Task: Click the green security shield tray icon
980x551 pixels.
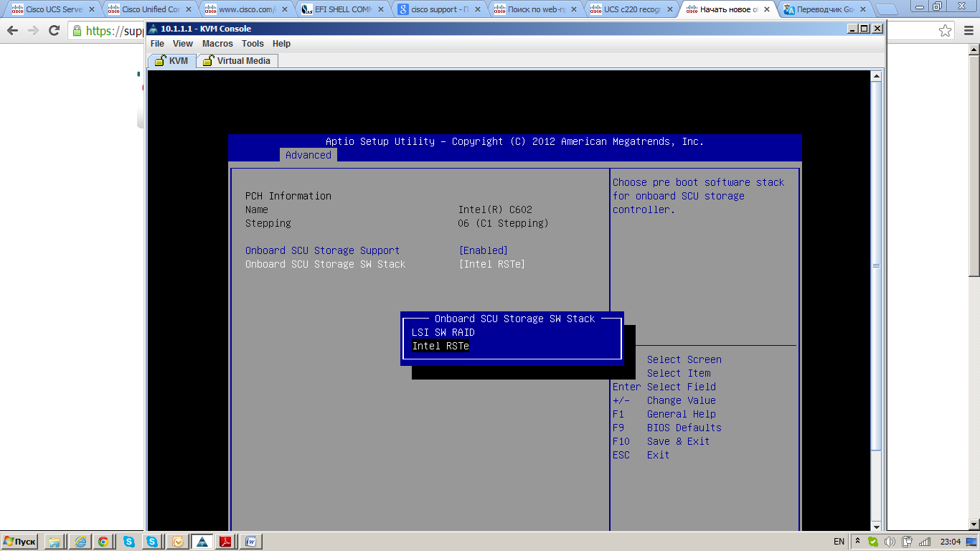Action: point(873,542)
